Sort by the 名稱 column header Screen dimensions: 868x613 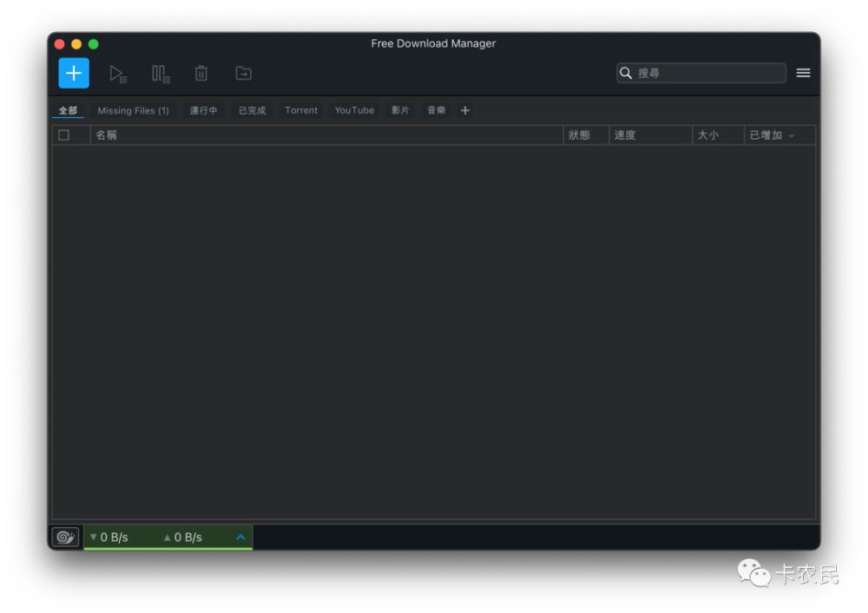click(x=326, y=135)
